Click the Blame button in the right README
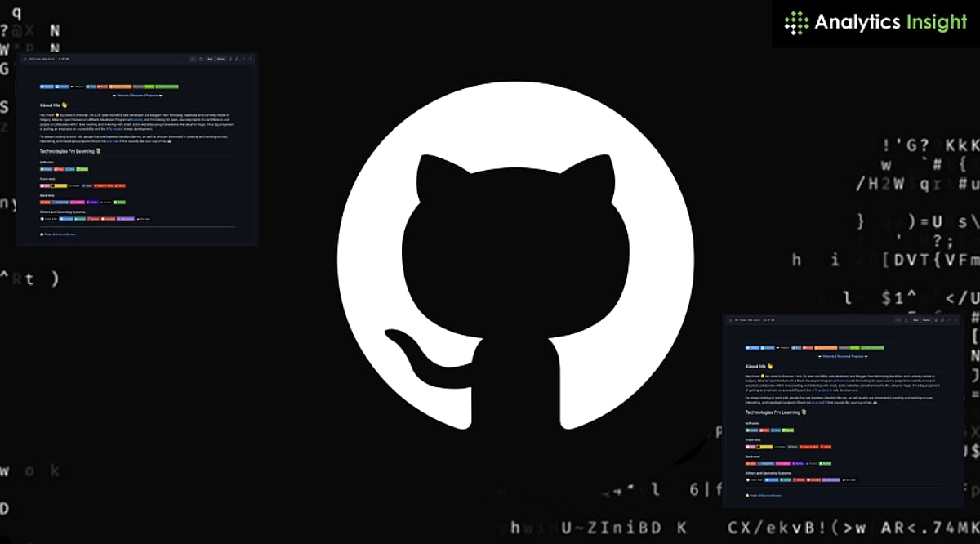The height and width of the screenshot is (544, 980). pos(927,320)
